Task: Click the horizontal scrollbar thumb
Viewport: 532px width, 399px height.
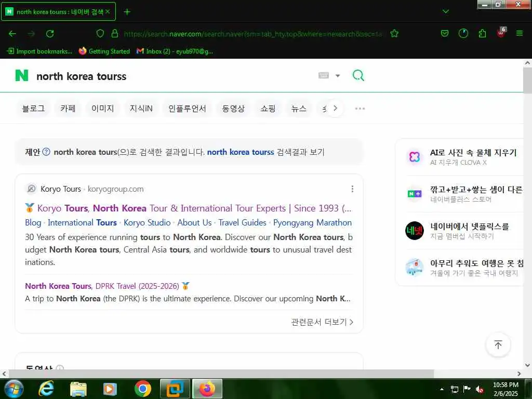Action: 221,374
